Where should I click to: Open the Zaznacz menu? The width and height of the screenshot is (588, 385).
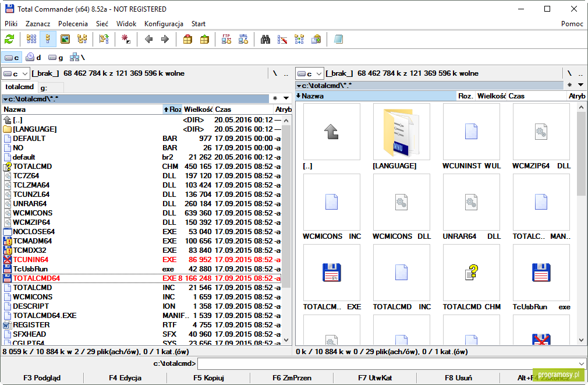tap(38, 24)
